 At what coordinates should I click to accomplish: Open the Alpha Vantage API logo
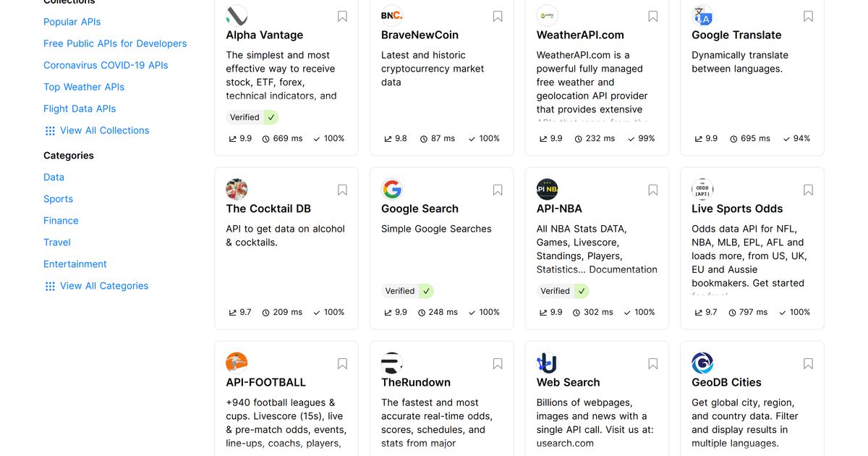click(x=237, y=15)
